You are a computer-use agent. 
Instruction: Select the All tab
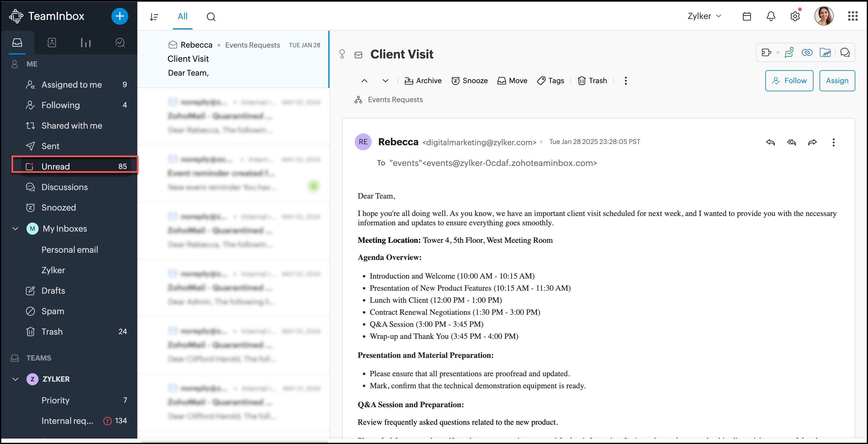coord(182,16)
